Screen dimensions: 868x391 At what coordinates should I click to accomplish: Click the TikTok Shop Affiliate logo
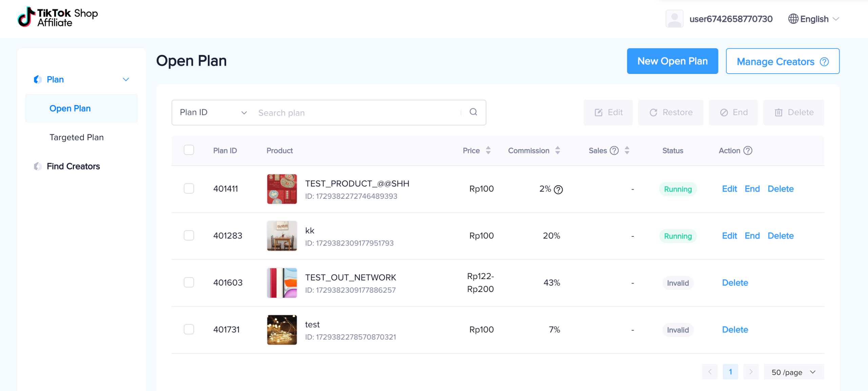[57, 17]
